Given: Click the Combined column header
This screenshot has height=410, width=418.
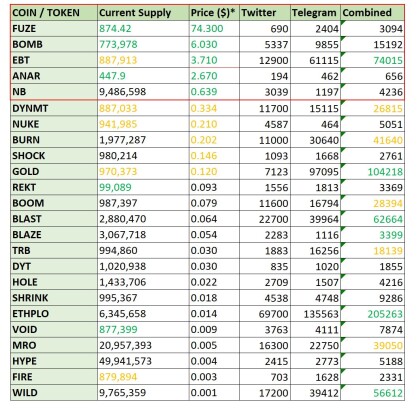Looking at the screenshot, I should (372, 13).
